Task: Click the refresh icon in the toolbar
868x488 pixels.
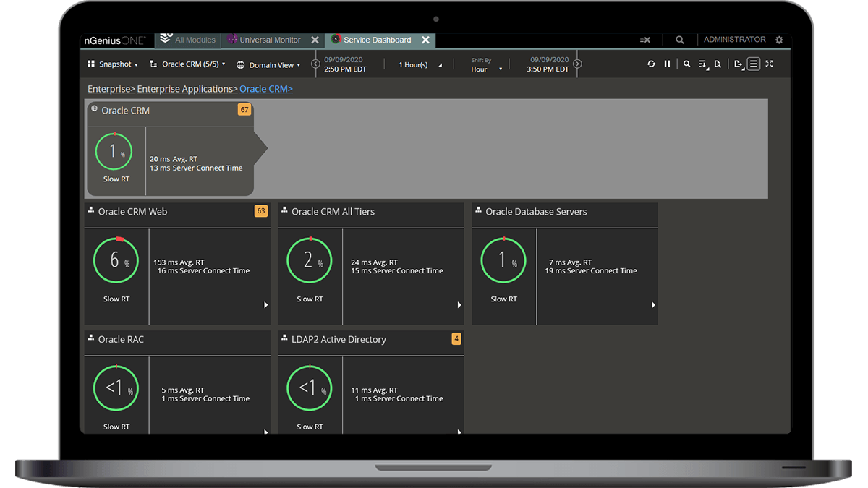Action: click(651, 64)
